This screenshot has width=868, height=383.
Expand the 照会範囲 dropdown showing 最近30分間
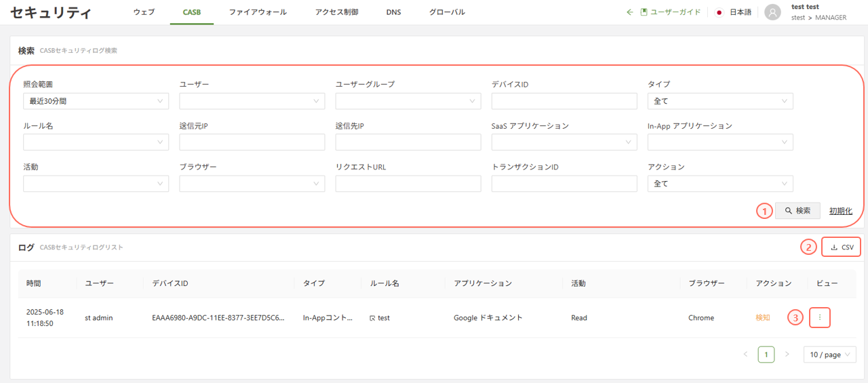96,101
